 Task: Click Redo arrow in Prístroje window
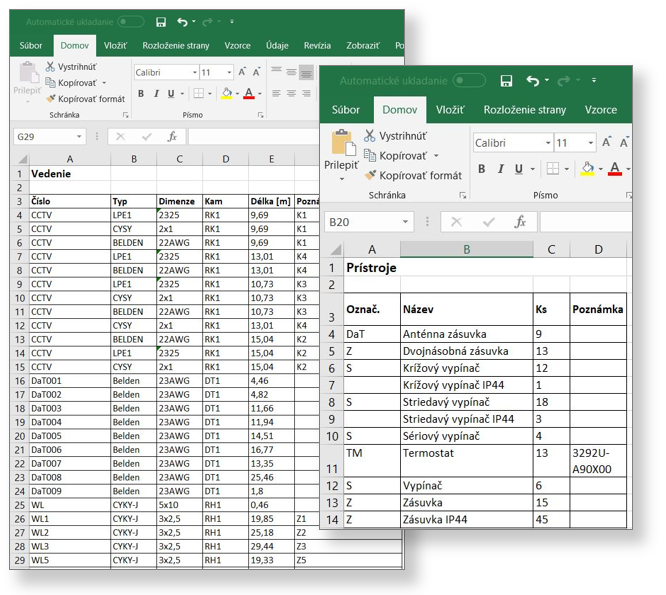[x=564, y=80]
